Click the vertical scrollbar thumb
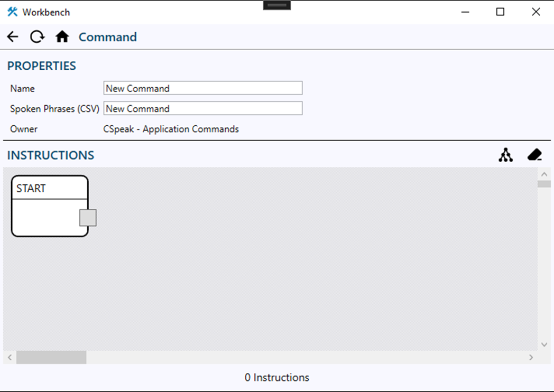The height and width of the screenshot is (392, 554). 544,184
